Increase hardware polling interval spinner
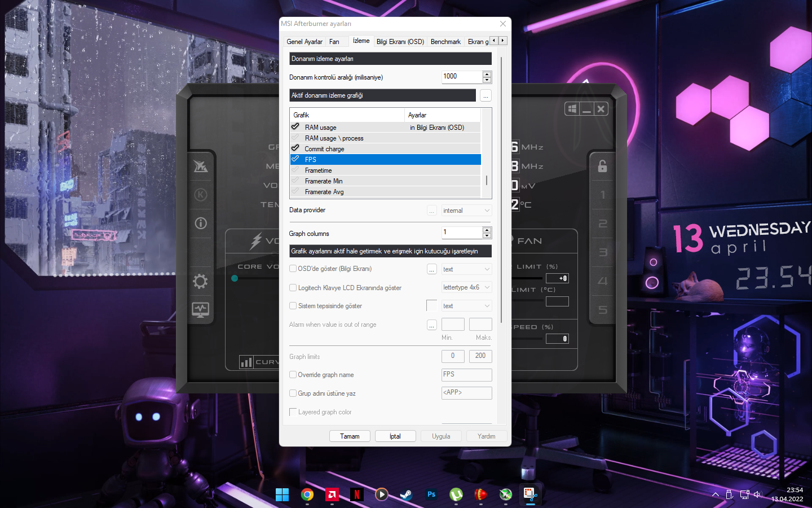Screen dimensions: 812x508 pyautogui.click(x=487, y=74)
